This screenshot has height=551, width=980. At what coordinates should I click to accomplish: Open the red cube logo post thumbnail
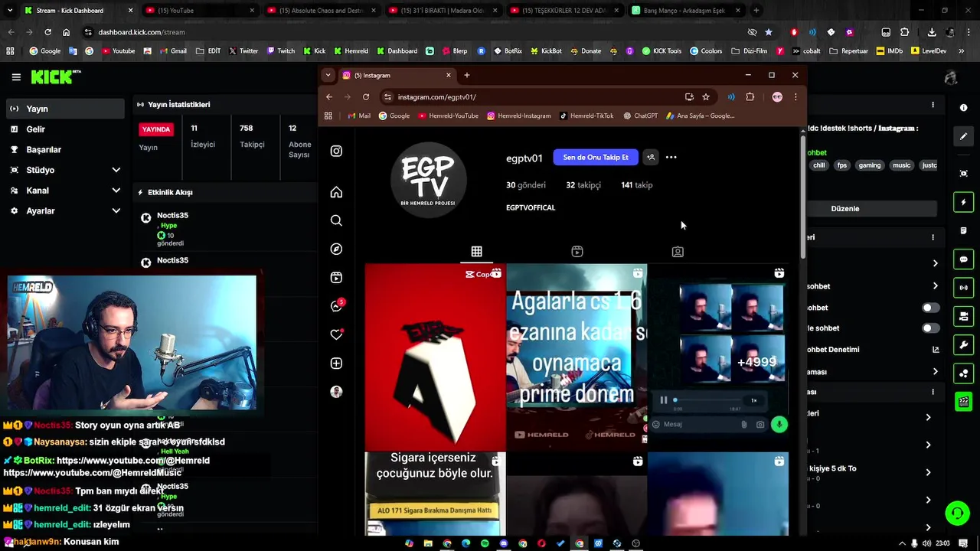[x=435, y=357]
